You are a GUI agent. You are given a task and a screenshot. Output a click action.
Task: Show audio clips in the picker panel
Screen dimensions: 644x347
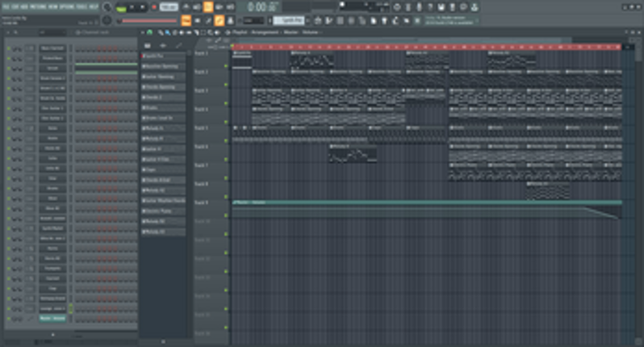[x=163, y=45]
